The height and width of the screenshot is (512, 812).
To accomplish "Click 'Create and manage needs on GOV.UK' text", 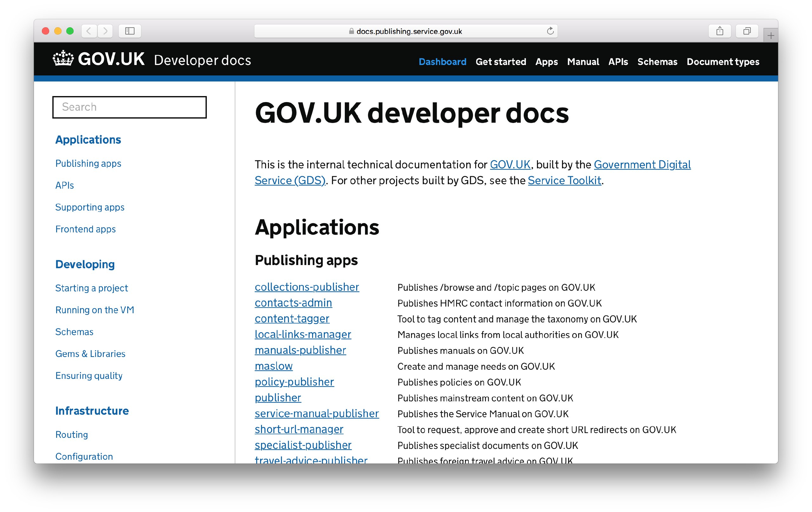I will pyautogui.click(x=476, y=367).
